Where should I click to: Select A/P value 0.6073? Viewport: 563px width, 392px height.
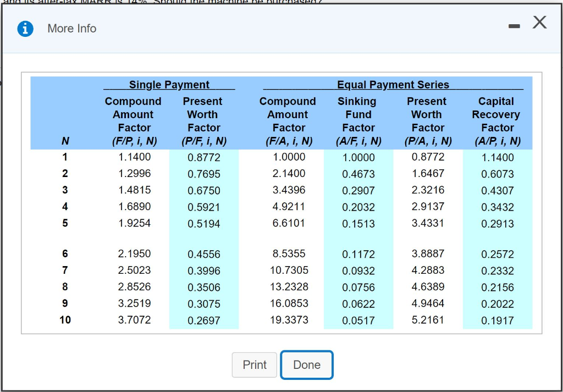[498, 174]
